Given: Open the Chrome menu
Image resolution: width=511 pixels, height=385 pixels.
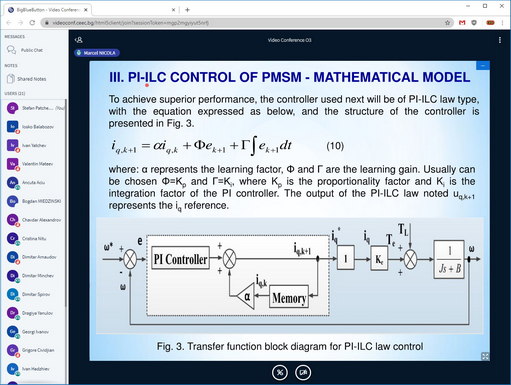Looking at the screenshot, I should tap(502, 23).
